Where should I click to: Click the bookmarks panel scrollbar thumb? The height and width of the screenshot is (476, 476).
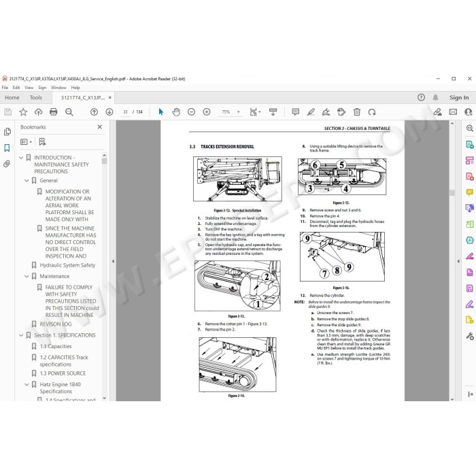point(105,160)
